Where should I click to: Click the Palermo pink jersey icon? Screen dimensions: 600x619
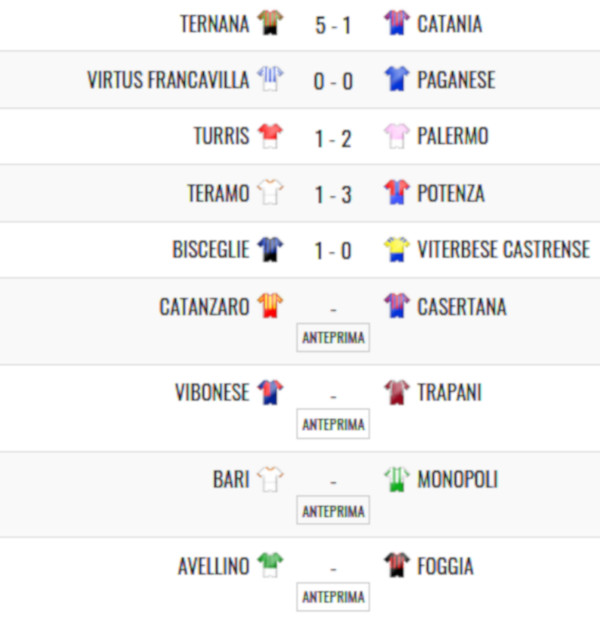[x=397, y=137]
